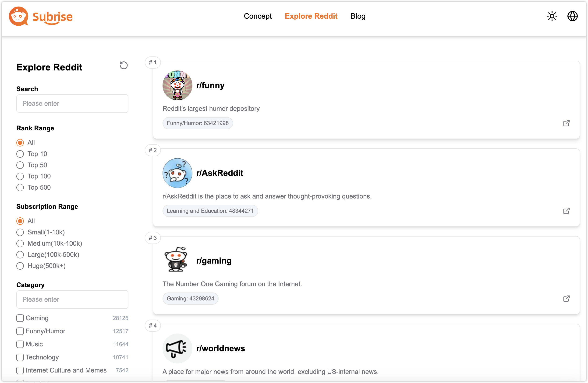Select Top 100 rank range
The height and width of the screenshot is (383, 588).
point(20,176)
